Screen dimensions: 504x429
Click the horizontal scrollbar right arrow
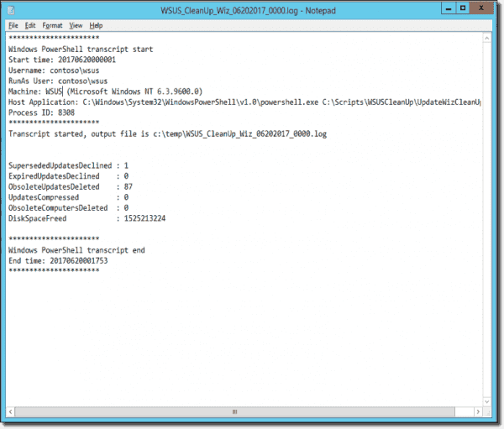coord(478,411)
